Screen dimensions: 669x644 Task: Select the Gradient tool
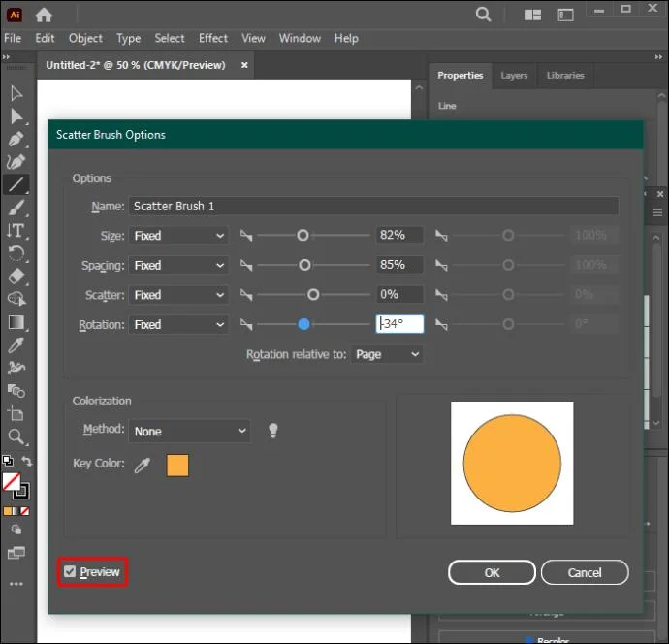coord(16,322)
